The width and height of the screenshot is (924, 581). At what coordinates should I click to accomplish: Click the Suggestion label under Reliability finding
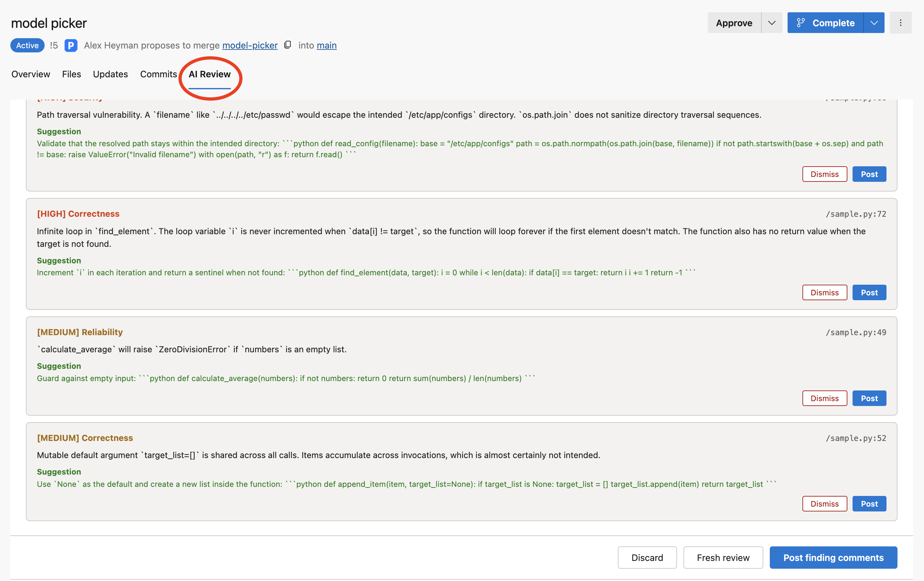(59, 366)
